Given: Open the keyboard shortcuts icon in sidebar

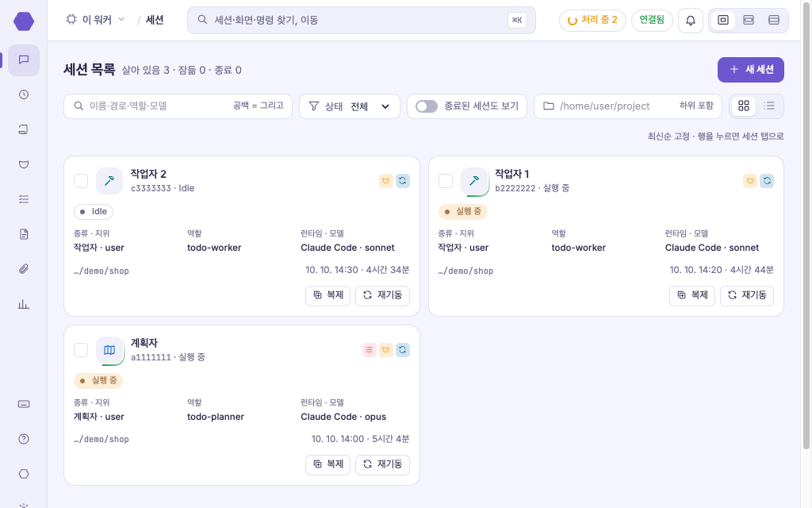Looking at the screenshot, I should (24, 404).
